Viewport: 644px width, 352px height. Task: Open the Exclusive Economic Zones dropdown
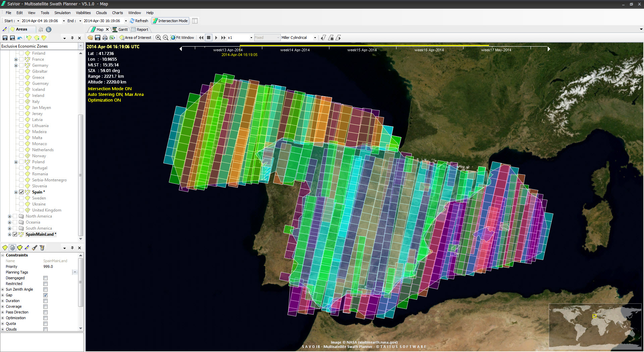pyautogui.click(x=80, y=46)
